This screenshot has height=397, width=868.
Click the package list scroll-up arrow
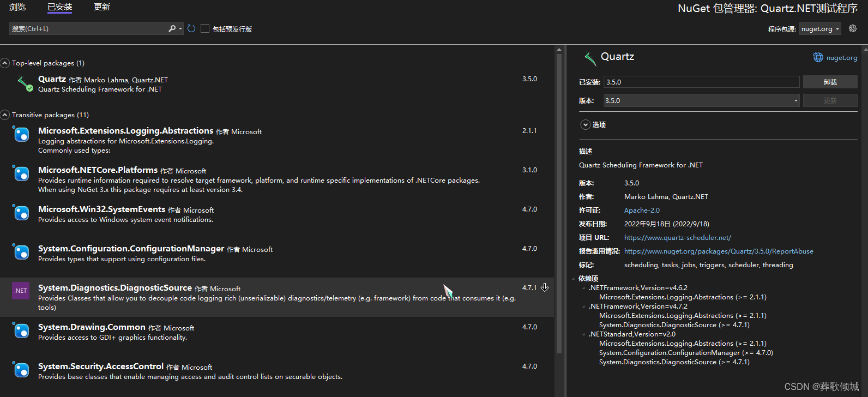tap(559, 50)
